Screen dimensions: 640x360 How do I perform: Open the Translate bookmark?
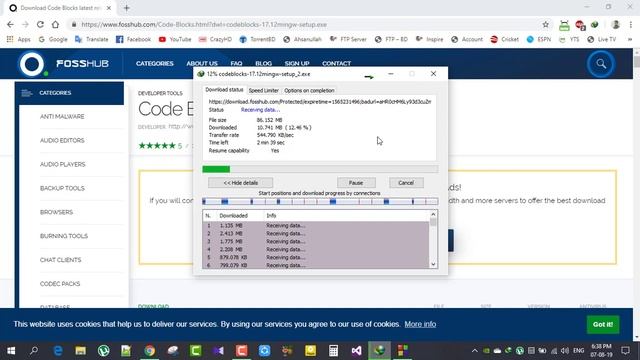pos(92,39)
